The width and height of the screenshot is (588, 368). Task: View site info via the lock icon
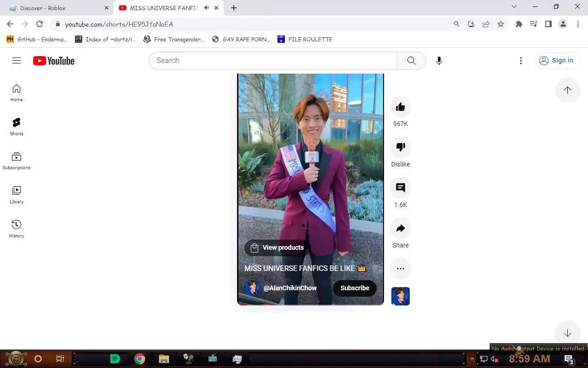pos(57,24)
